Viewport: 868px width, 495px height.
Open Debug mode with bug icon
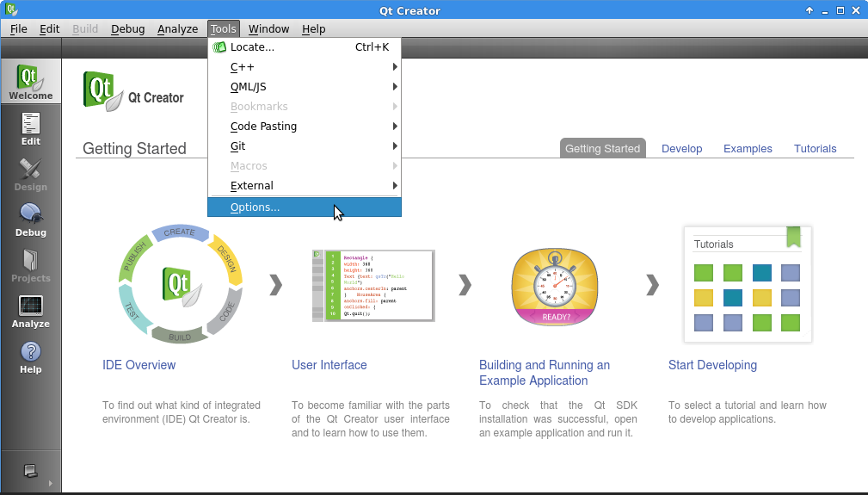(30, 220)
